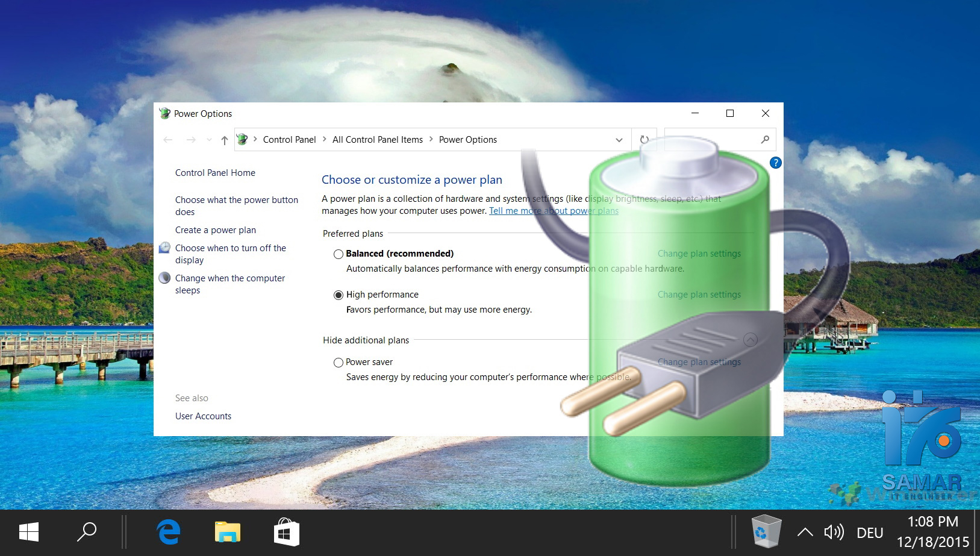Show hidden system tray icons

tap(805, 532)
